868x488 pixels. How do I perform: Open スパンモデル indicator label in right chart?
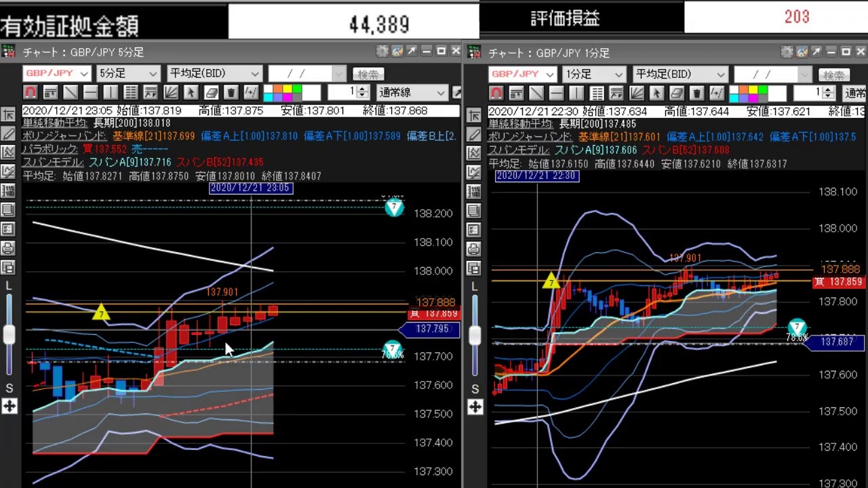(x=518, y=150)
